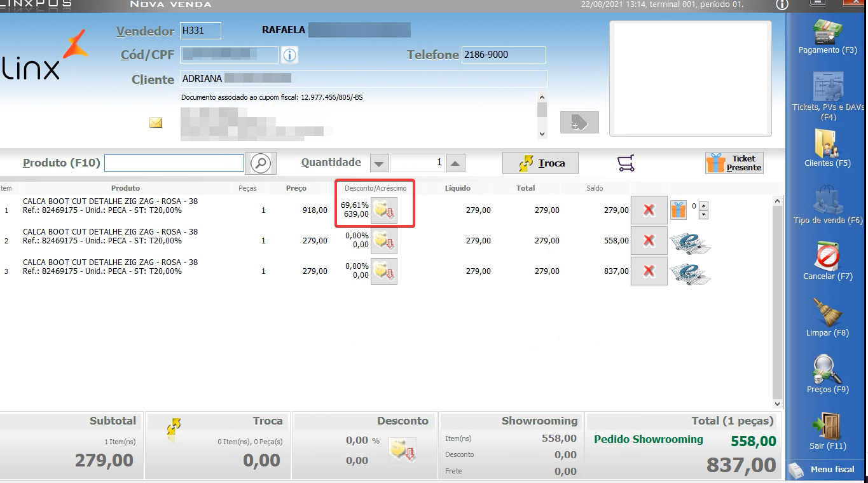Remove item 2 with the red X
Screen dimensions: 868x483
649,240
